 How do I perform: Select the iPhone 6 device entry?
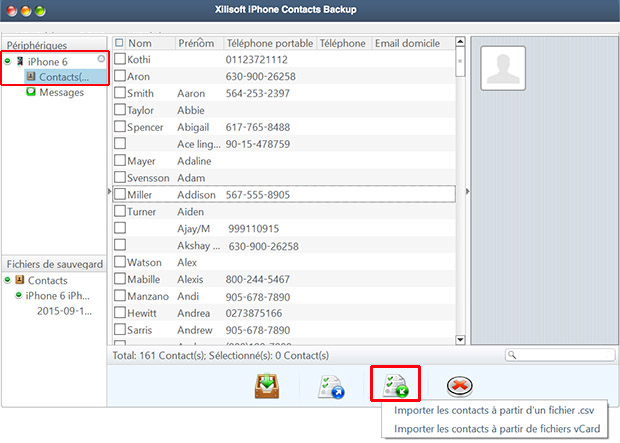pos(47,62)
